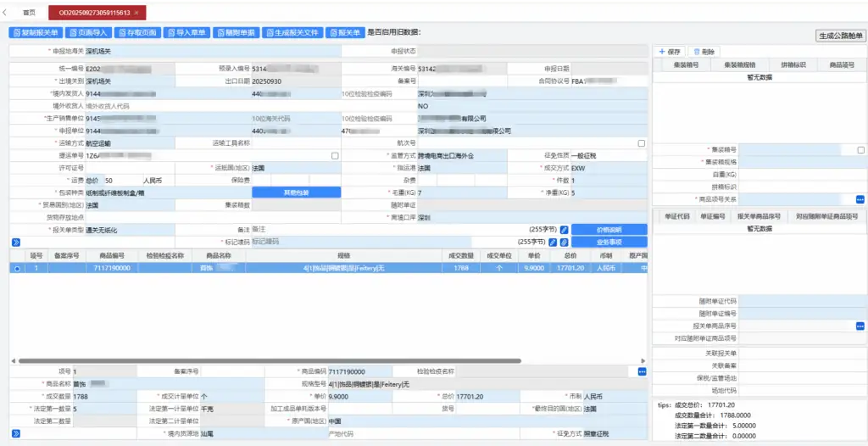Click the 标记唛码 input field
This screenshot has height=446, width=868.
[x=361, y=243]
